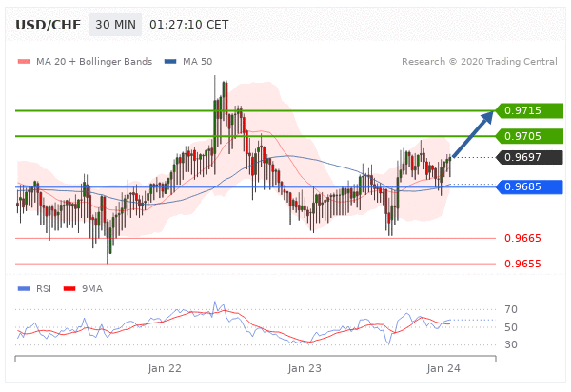Click the RSI 50 axis label
Screen dimensions: 571x392
511,327
